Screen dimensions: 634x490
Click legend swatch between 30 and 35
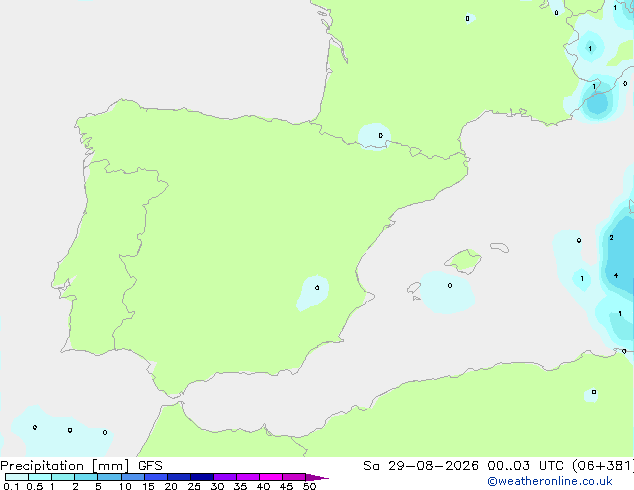pos(225,477)
